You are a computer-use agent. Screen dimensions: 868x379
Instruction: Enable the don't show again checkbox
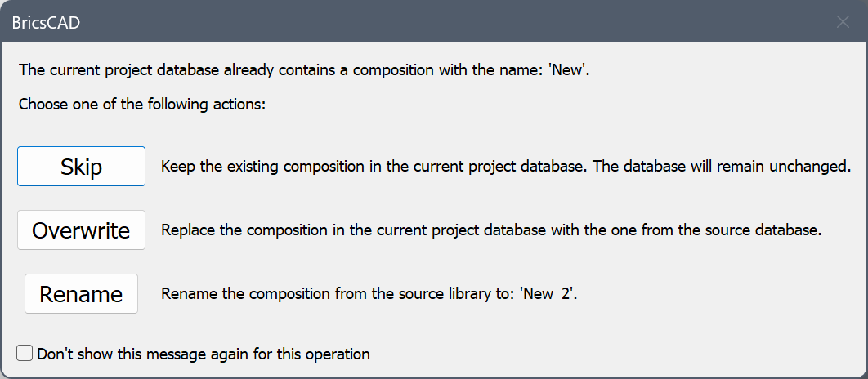coord(25,354)
